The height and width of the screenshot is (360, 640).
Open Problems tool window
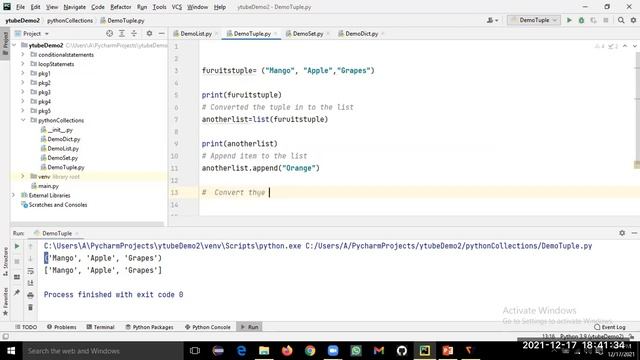tap(62, 327)
